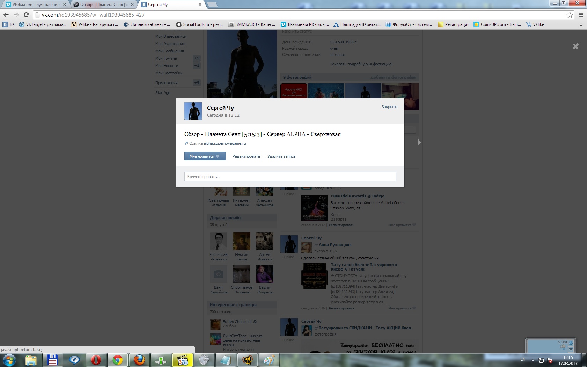Open the Action Center flag icon
Screen dimensions: 588x367
pyautogui.click(x=550, y=360)
